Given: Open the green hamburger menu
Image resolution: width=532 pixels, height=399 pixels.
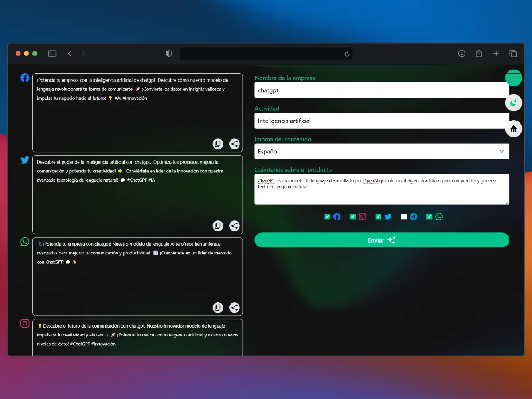Looking at the screenshot, I should click(x=513, y=78).
